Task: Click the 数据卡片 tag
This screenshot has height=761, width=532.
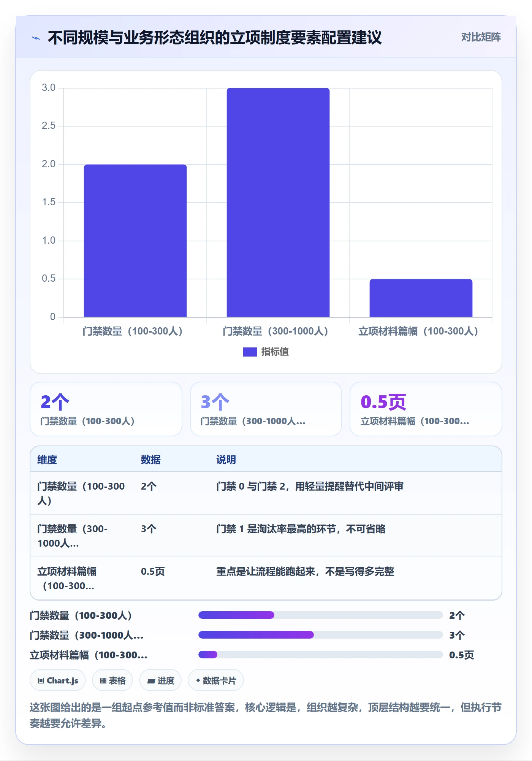Action: click(216, 680)
